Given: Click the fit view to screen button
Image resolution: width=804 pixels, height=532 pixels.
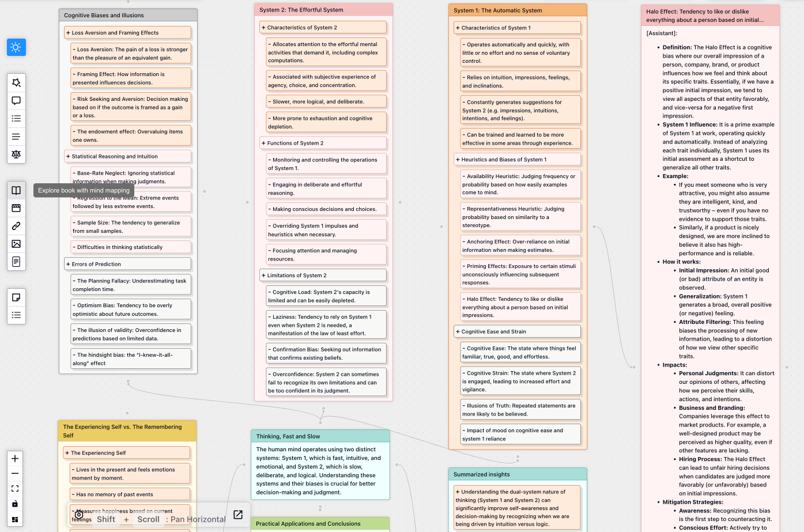Looking at the screenshot, I should point(15,488).
